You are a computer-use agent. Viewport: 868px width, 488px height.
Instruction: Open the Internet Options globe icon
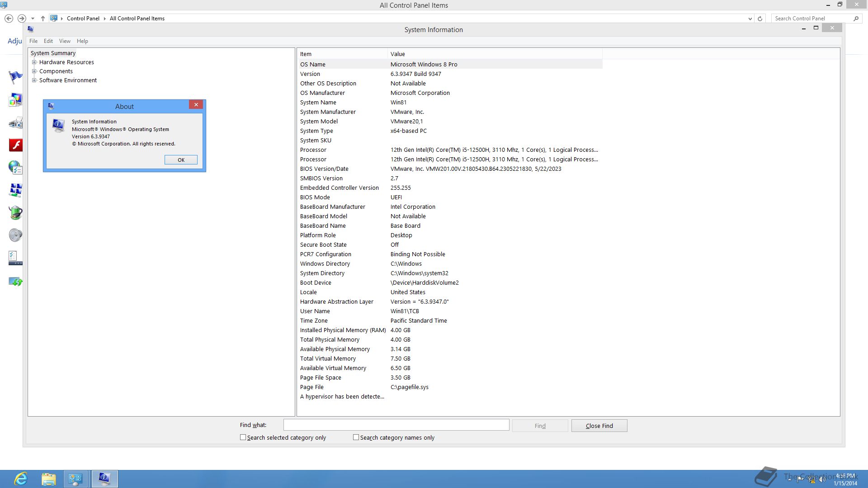click(x=15, y=168)
